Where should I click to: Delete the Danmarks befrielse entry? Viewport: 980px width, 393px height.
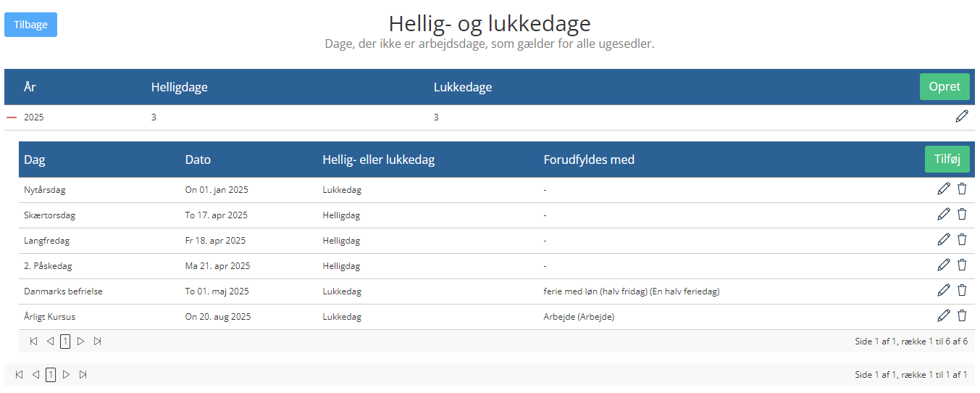(962, 291)
